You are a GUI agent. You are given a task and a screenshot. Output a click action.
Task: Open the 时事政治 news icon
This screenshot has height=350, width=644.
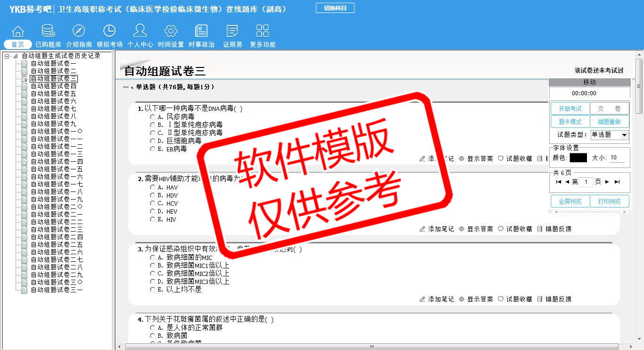point(201,32)
